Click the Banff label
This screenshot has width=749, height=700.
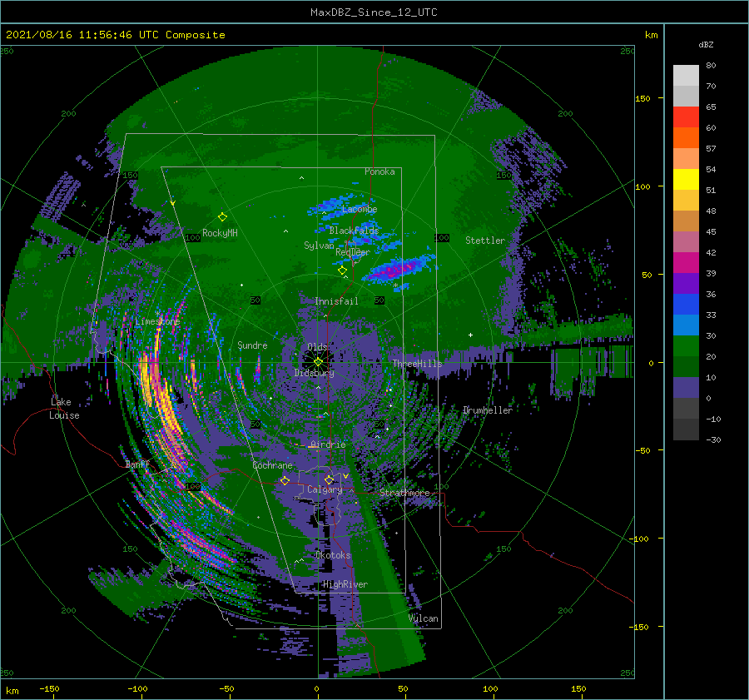[137, 464]
